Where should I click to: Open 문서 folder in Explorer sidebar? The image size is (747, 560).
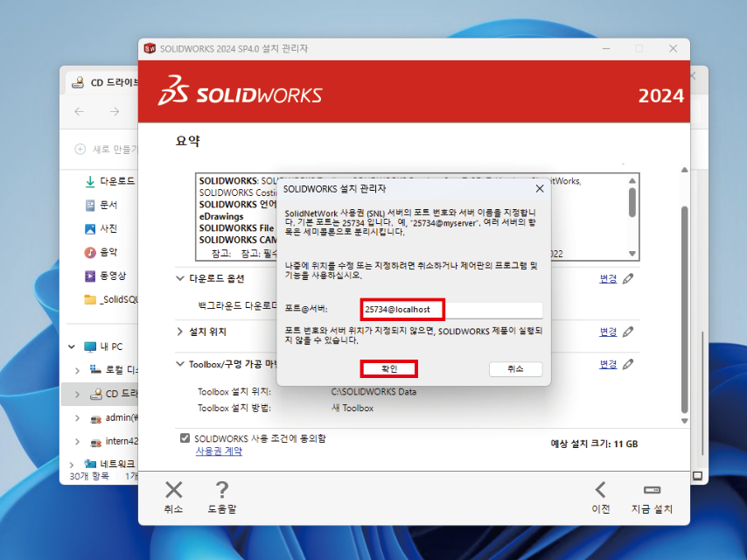[x=101, y=205]
